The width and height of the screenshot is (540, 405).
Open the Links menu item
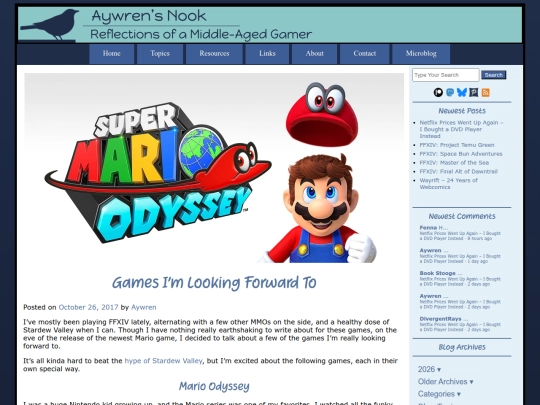tap(267, 54)
